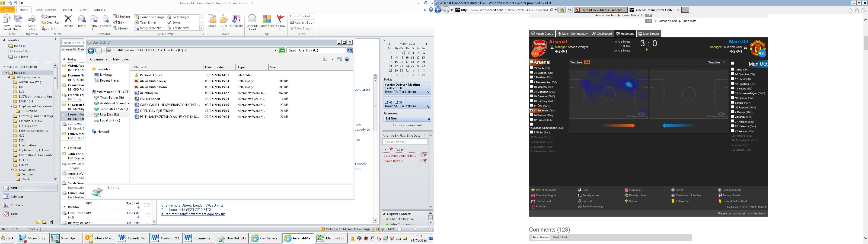Click New E-mail in Outlook ribbon

7,23
